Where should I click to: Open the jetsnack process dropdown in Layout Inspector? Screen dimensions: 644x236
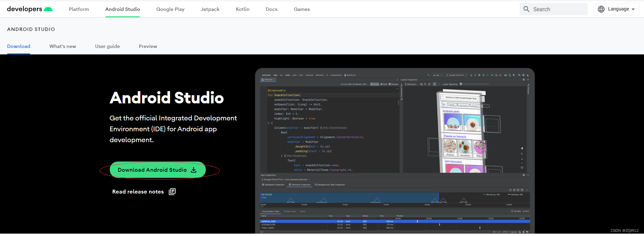(411, 84)
